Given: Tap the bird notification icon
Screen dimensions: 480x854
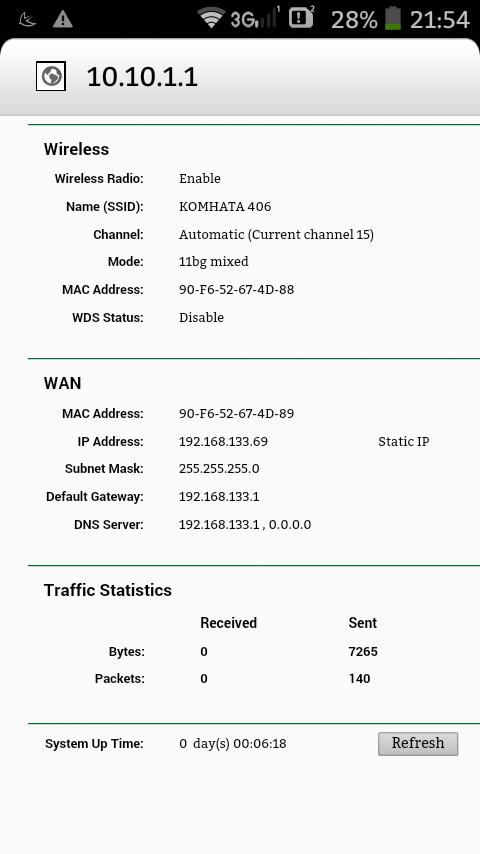Looking at the screenshot, I should pyautogui.click(x=27, y=21).
